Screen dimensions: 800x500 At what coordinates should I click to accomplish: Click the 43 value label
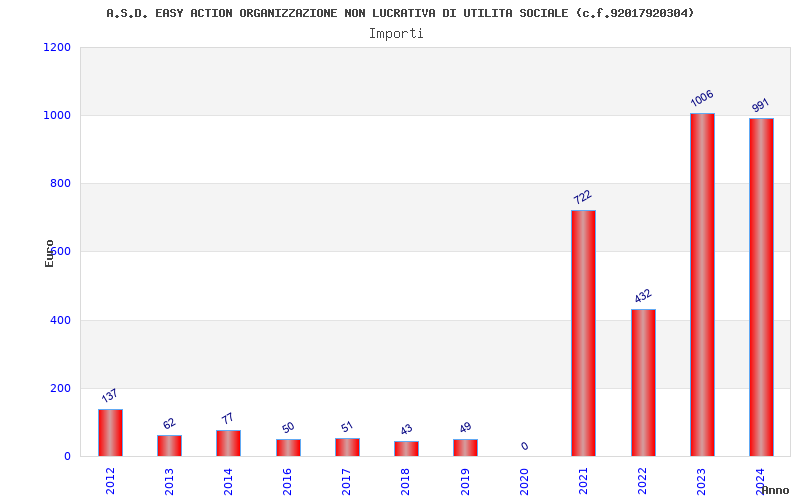point(406,429)
